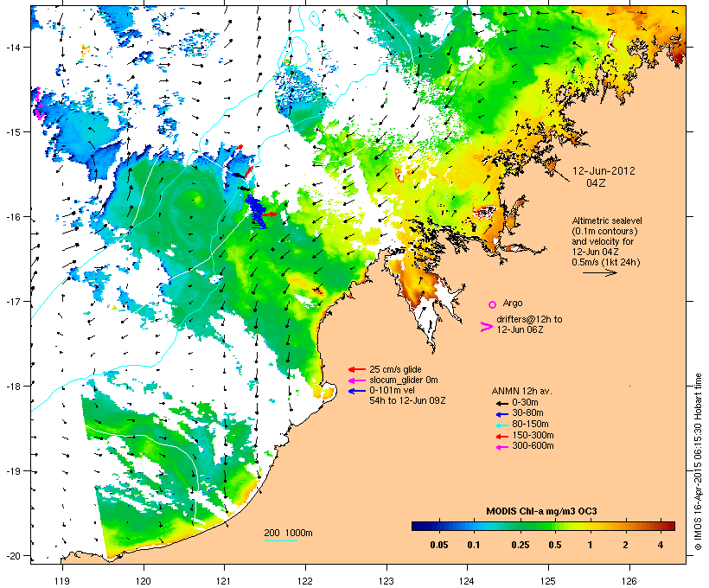
Task: Click the IMOS Hobart time copyright text
Action: [698, 463]
